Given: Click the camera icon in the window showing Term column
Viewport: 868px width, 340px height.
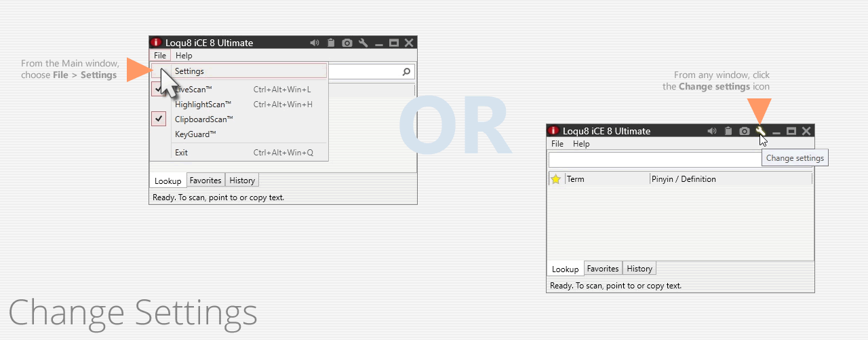Looking at the screenshot, I should 745,131.
